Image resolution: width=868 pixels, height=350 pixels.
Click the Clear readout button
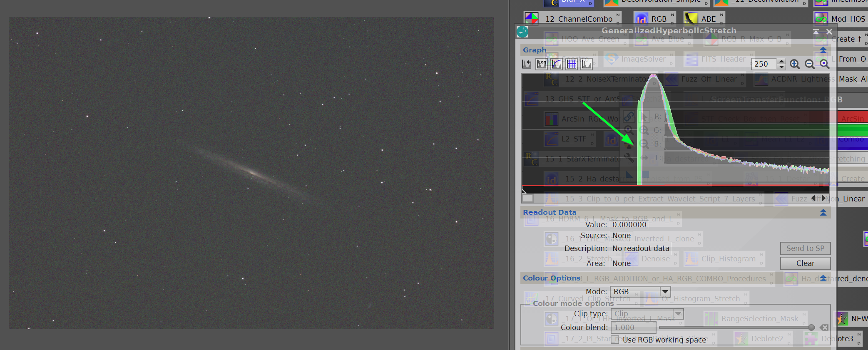(805, 263)
